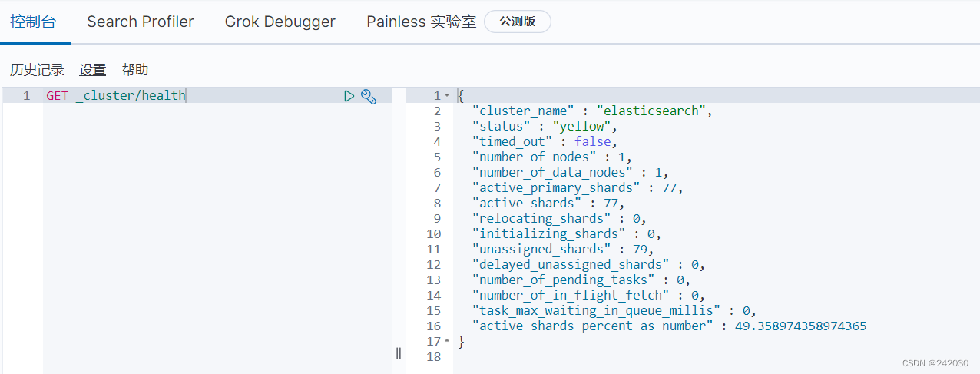Open the Grok Debugger tab
980x374 pixels.
coord(280,22)
